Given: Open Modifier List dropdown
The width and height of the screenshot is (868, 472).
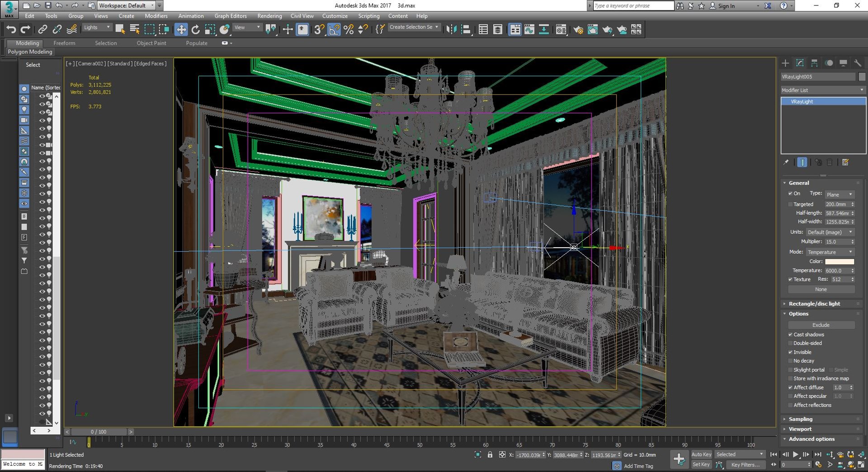Looking at the screenshot, I should click(823, 90).
